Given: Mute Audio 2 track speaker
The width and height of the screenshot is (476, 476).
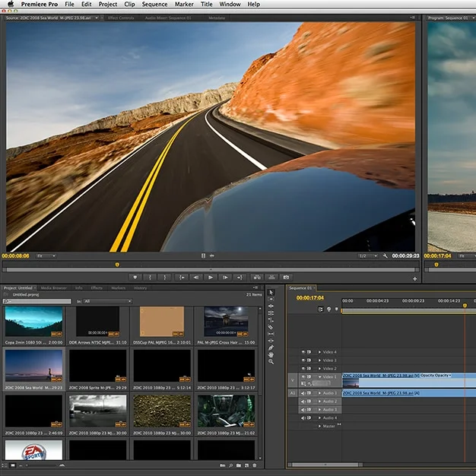Looking at the screenshot, I should 303,401.
